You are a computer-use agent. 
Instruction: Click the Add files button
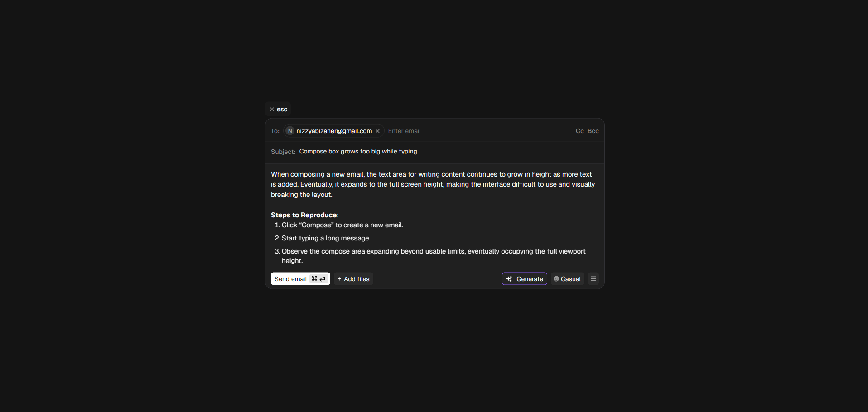click(x=353, y=279)
